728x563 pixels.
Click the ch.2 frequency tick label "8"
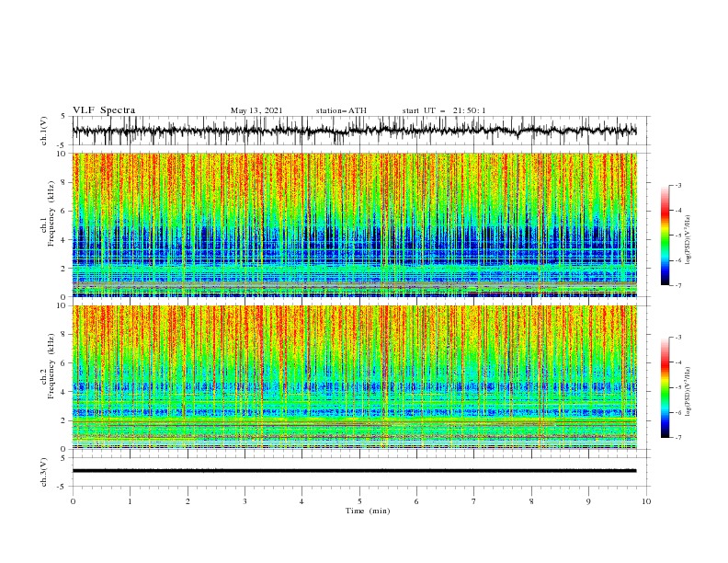pos(64,335)
